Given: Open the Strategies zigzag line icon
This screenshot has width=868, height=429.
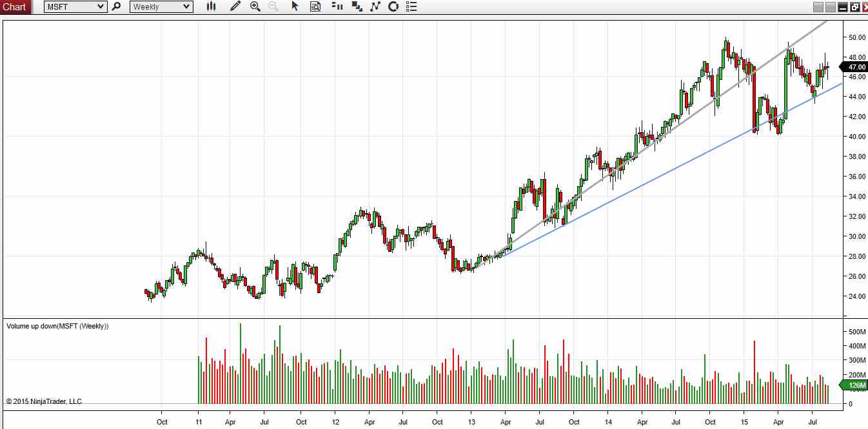Looking at the screenshot, I should pyautogui.click(x=375, y=6).
